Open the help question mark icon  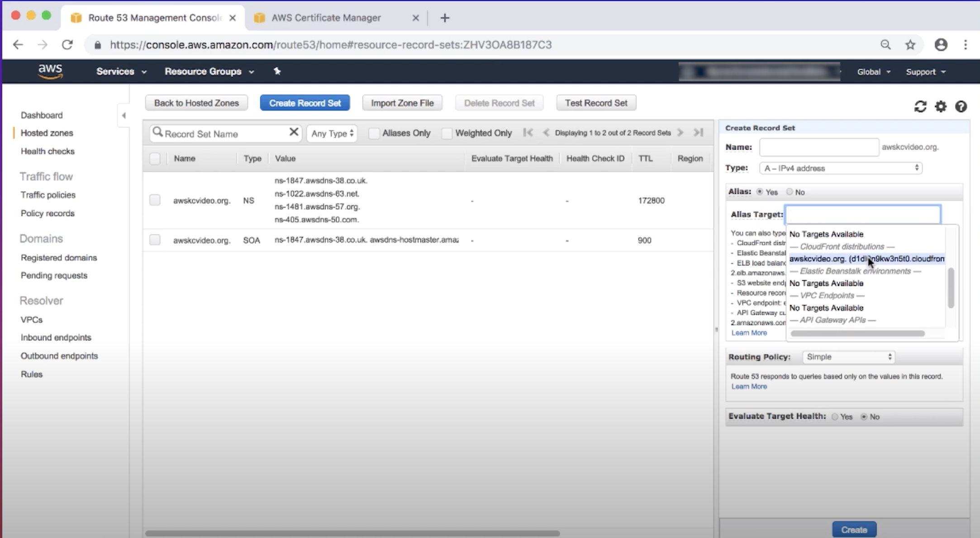click(x=961, y=107)
